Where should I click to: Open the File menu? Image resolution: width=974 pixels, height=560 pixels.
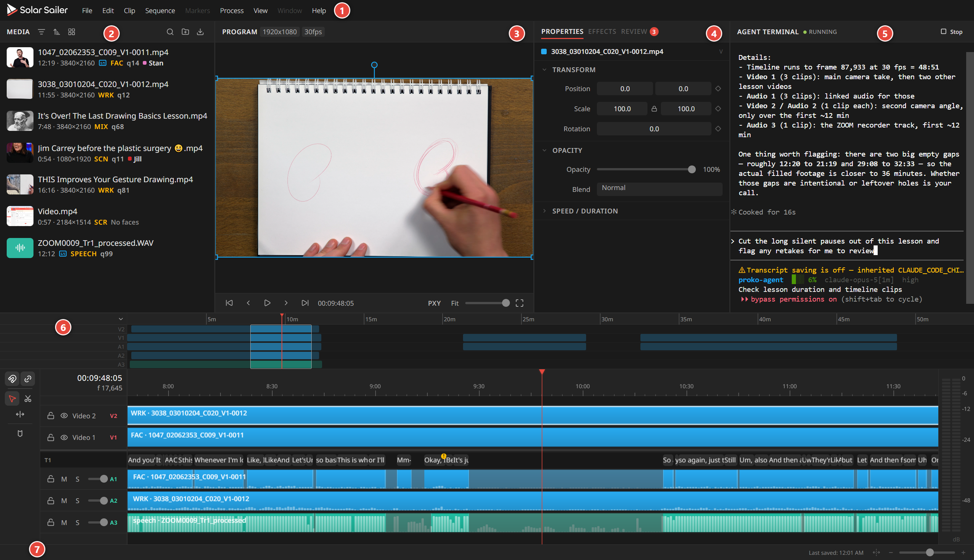click(87, 10)
